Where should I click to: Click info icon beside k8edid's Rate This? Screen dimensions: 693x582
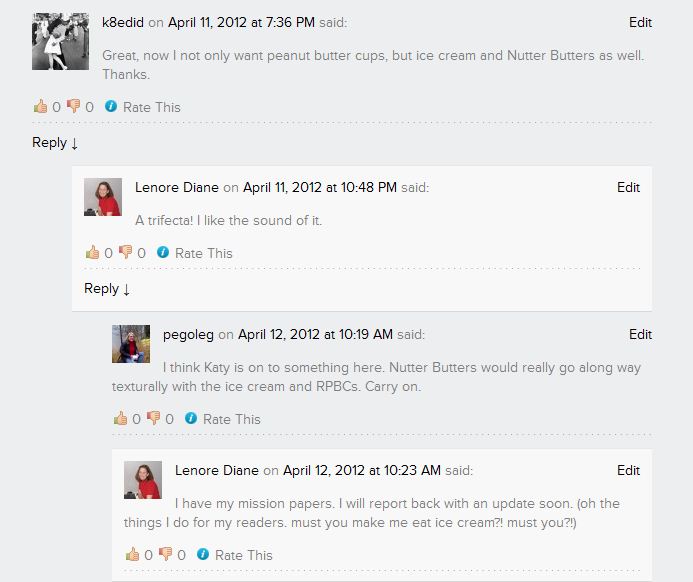click(111, 107)
